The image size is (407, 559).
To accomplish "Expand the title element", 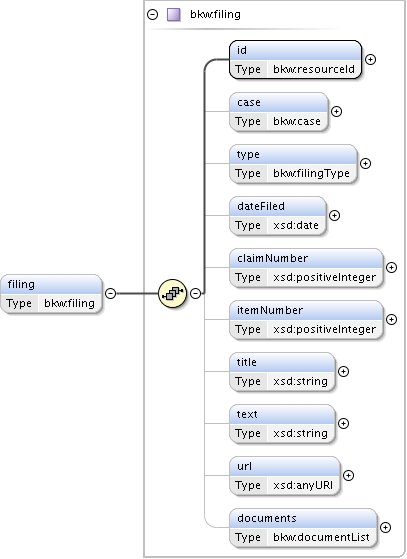I will (x=343, y=372).
